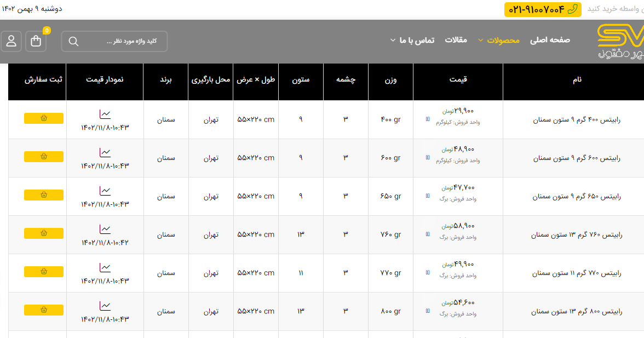Open price chart for رابیتس 400 گرم
Screen dimensions: 644x338
click(105, 114)
